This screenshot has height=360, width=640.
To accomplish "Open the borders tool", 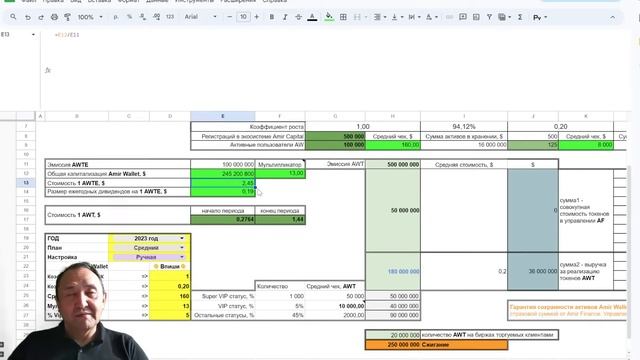I will (x=343, y=17).
